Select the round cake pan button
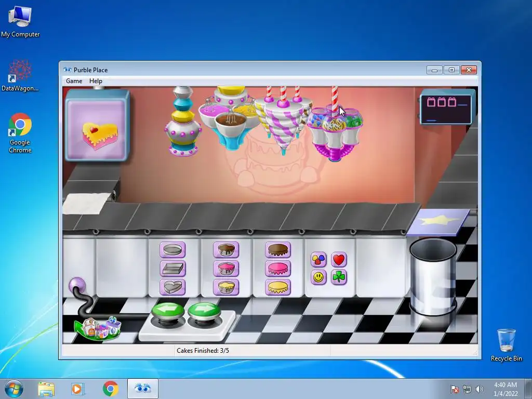This screenshot has height=399, width=532. [x=172, y=250]
